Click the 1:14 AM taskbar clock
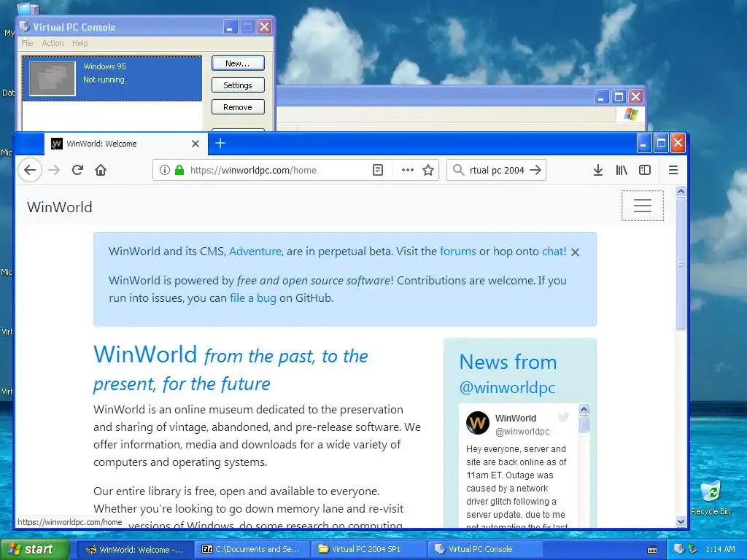This screenshot has width=747, height=560. (x=720, y=549)
